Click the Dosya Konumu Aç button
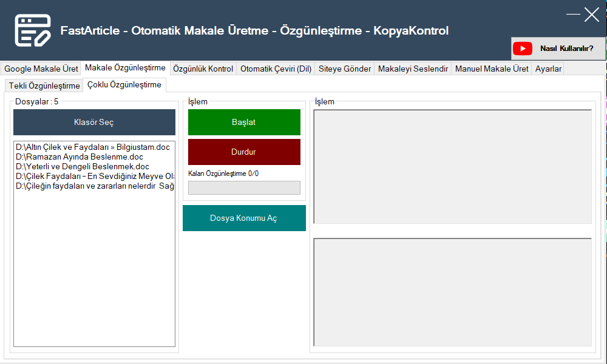This screenshot has width=607, height=364. coord(244,218)
